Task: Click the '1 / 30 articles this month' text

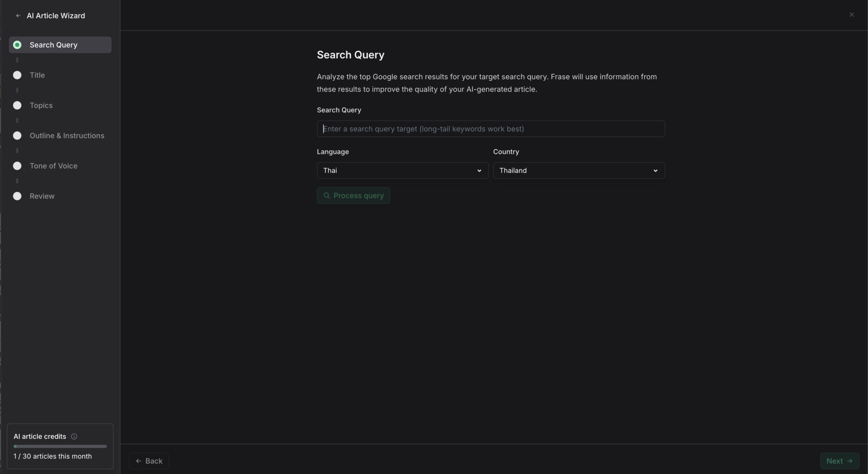Action: tap(53, 456)
